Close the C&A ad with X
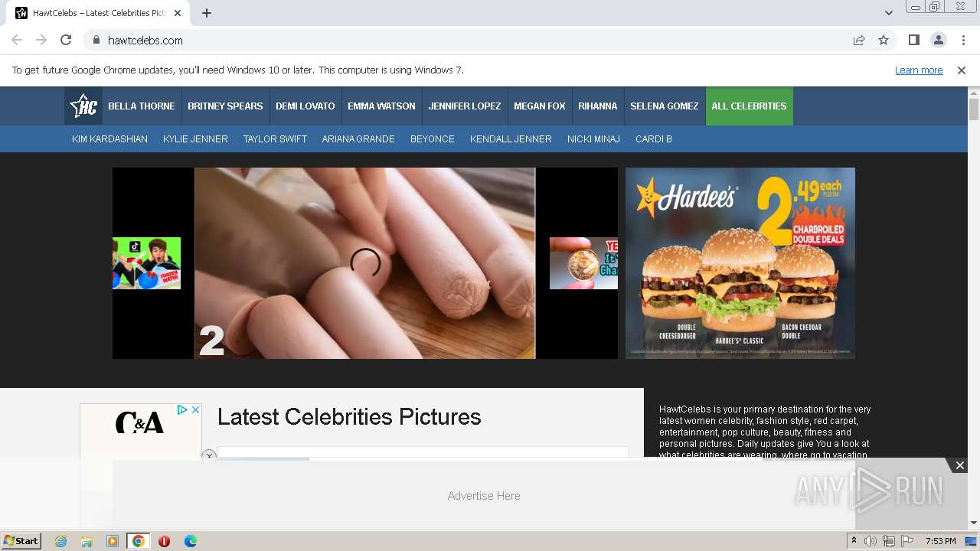Viewport: 980px width, 551px height. (x=195, y=410)
